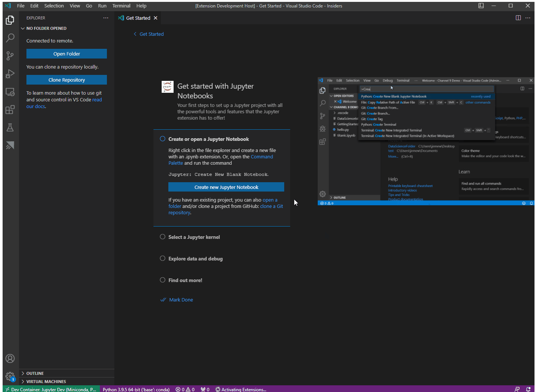Image resolution: width=536 pixels, height=392 pixels.
Task: Open the notifications bell in status bar
Action: tap(528, 389)
